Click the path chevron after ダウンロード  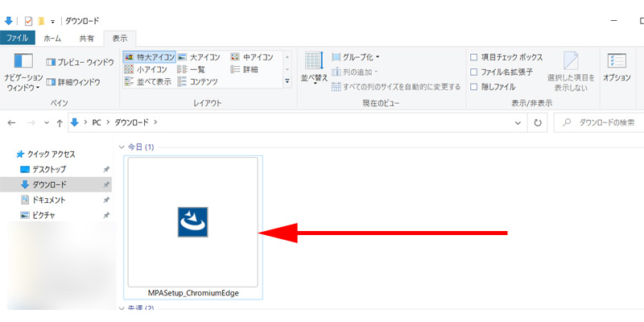pos(155,122)
